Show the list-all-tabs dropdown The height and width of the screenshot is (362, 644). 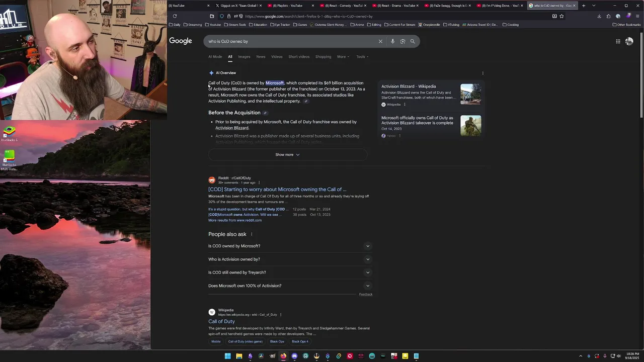click(594, 6)
